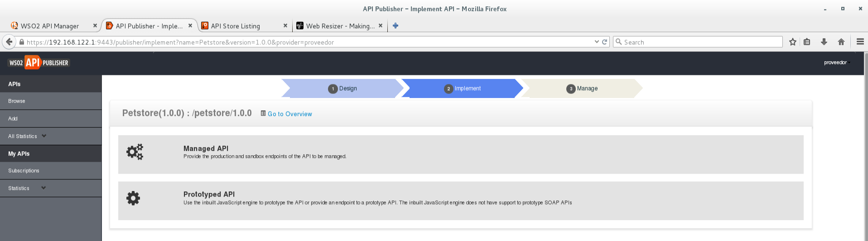
Task: Close the API Publisher tab
Action: coord(190,26)
